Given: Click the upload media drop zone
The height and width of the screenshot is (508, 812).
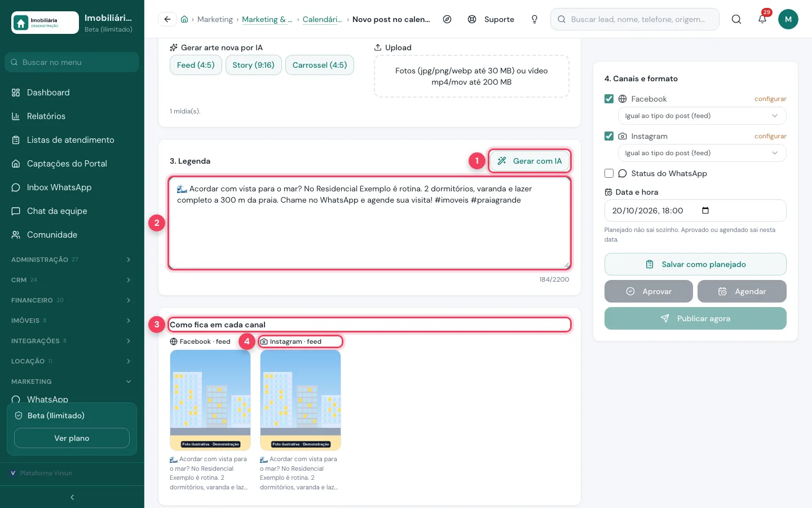Looking at the screenshot, I should (471, 76).
